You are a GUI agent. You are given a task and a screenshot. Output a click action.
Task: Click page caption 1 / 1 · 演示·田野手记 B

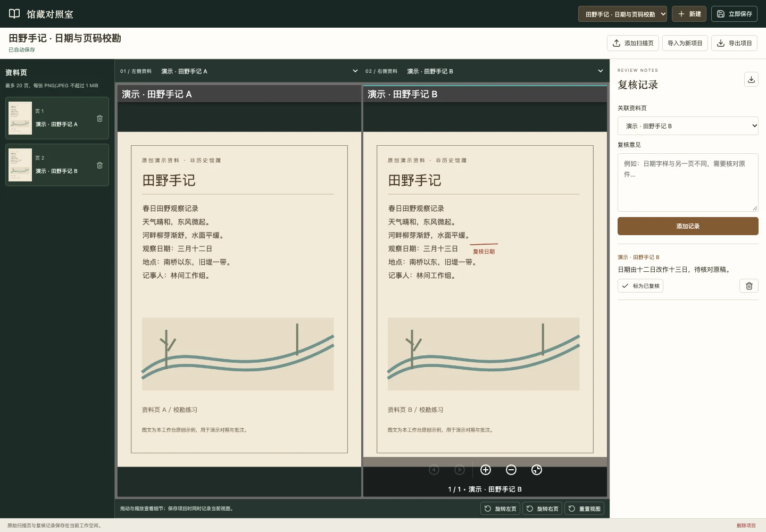[x=485, y=489]
